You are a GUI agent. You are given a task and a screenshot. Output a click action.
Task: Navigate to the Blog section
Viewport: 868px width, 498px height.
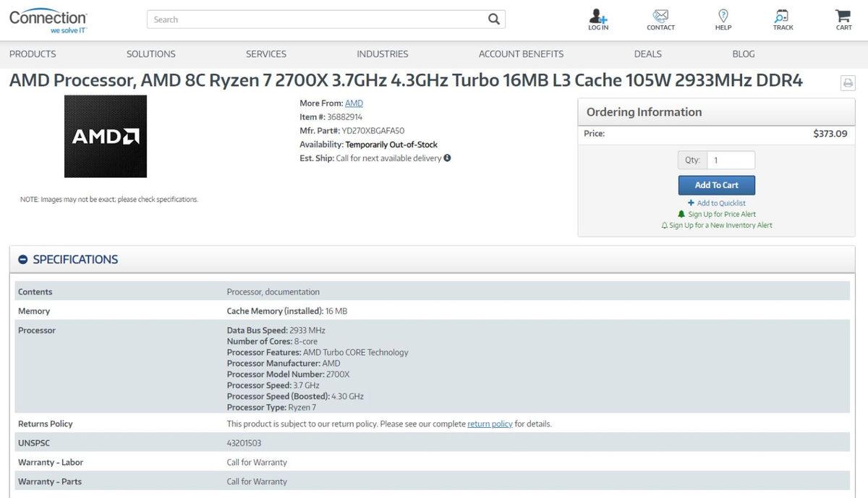point(743,53)
